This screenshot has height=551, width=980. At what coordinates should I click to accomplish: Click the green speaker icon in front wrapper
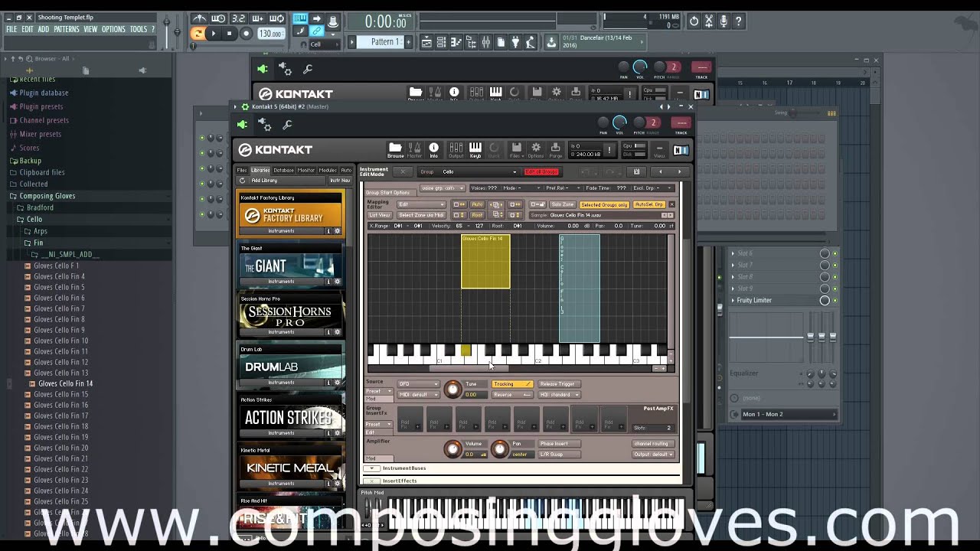click(x=243, y=125)
